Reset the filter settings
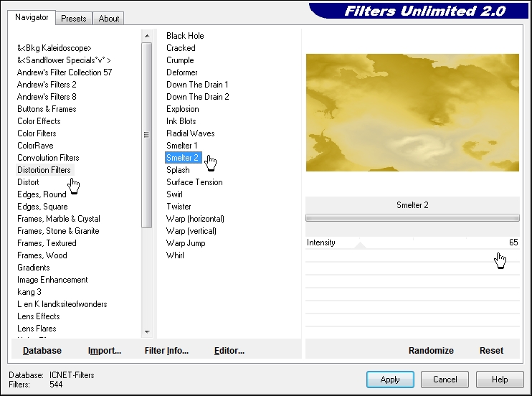Image resolution: width=532 pixels, height=396 pixels. (491, 351)
